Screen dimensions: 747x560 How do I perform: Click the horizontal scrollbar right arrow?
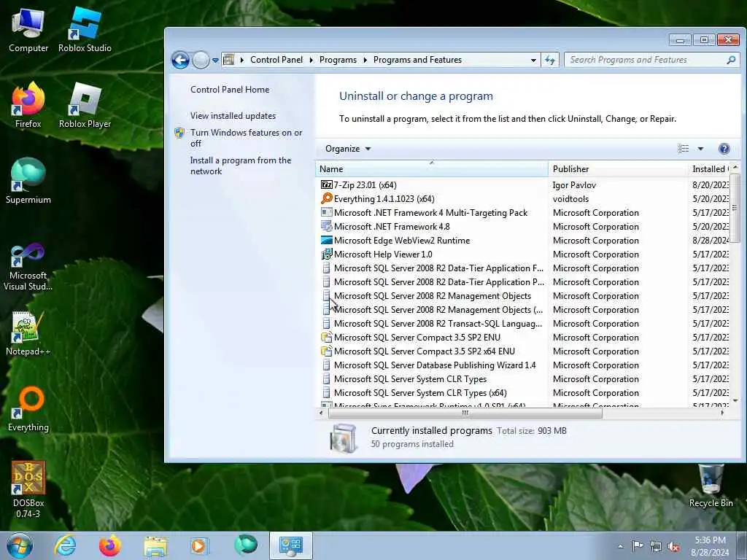[x=723, y=413]
